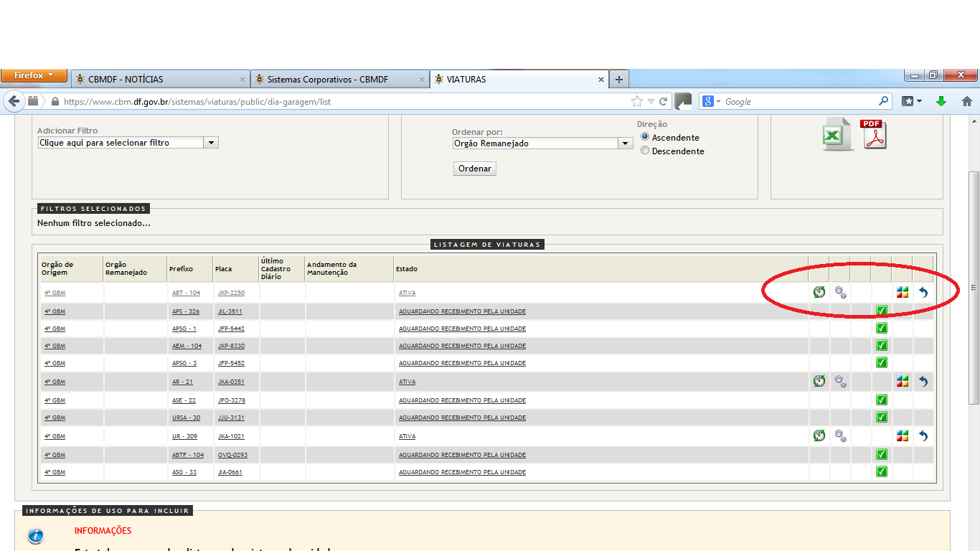Close the Sistemas Corporativos - CBMDF tab
The height and width of the screenshot is (551, 980).
tap(422, 80)
